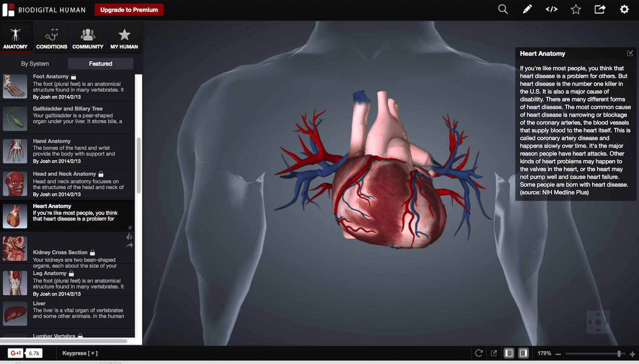Click the 6.7k share count bubble

[34, 353]
